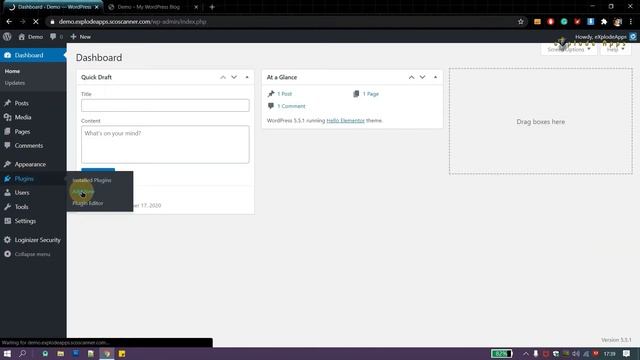Image resolution: width=640 pixels, height=360 pixels.
Task: Select Installed Plugins from the flyout
Action: [x=92, y=180]
